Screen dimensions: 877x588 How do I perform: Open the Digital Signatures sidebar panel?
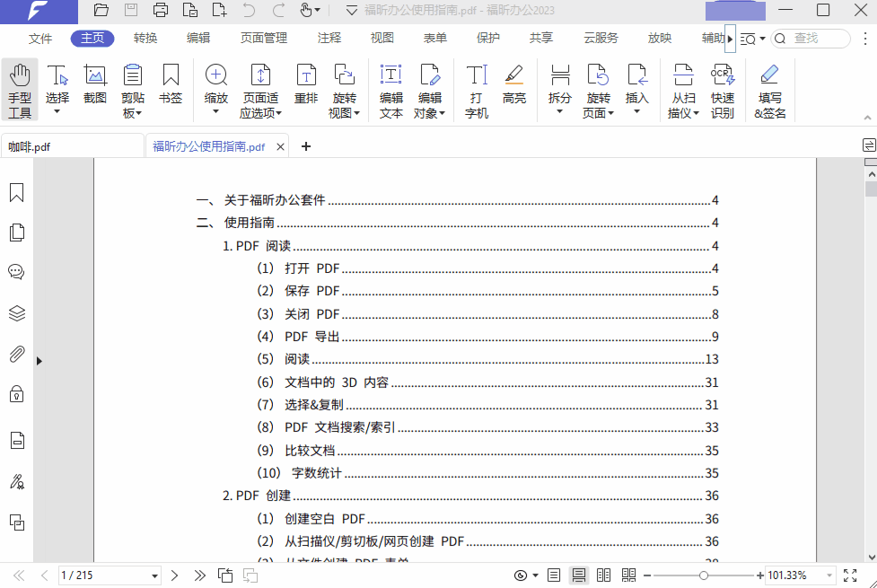(x=17, y=482)
